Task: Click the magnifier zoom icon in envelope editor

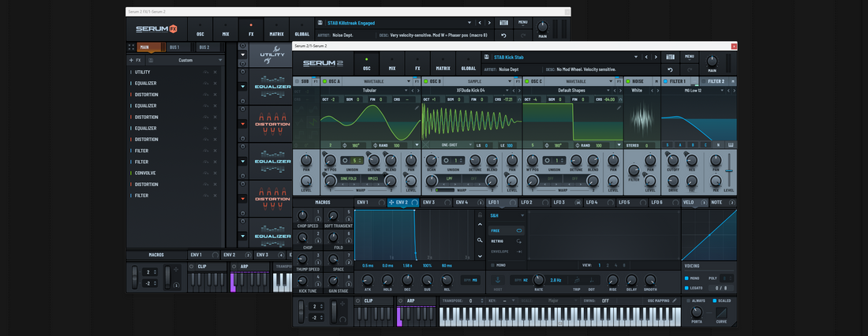Action: (480, 241)
